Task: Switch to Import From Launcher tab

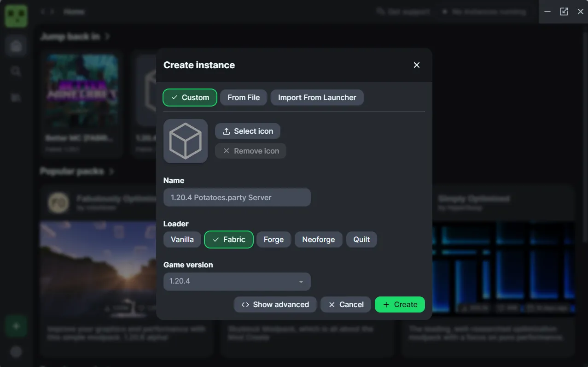Action: point(317,97)
